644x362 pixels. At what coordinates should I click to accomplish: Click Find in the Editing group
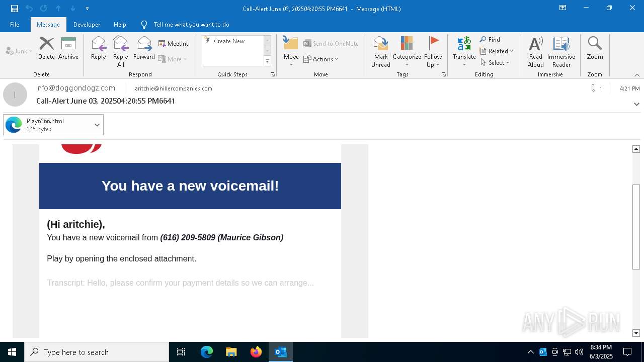[x=490, y=40]
